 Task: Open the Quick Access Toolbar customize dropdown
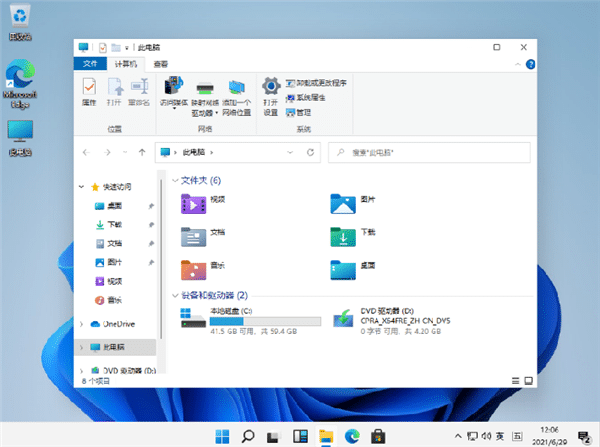pos(126,48)
